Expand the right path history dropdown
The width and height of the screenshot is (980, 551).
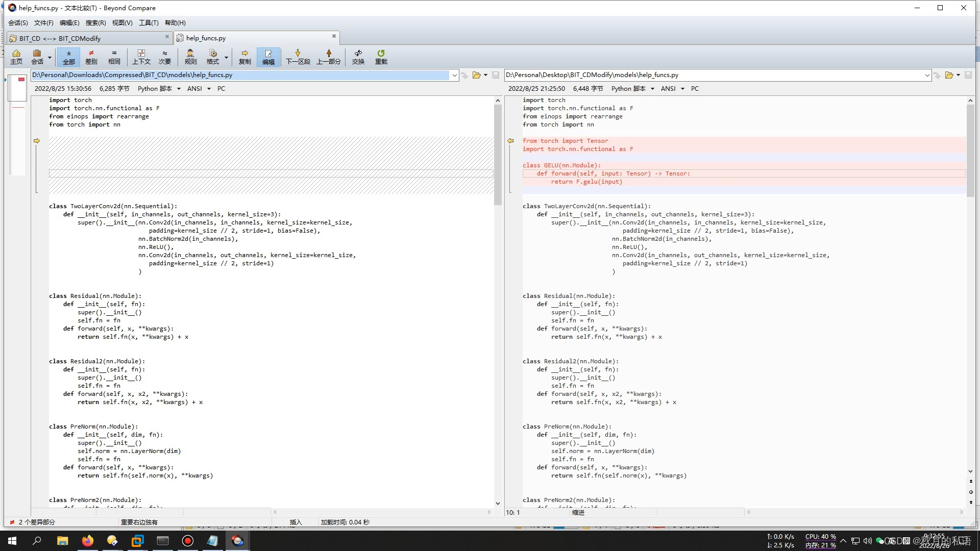pos(927,75)
